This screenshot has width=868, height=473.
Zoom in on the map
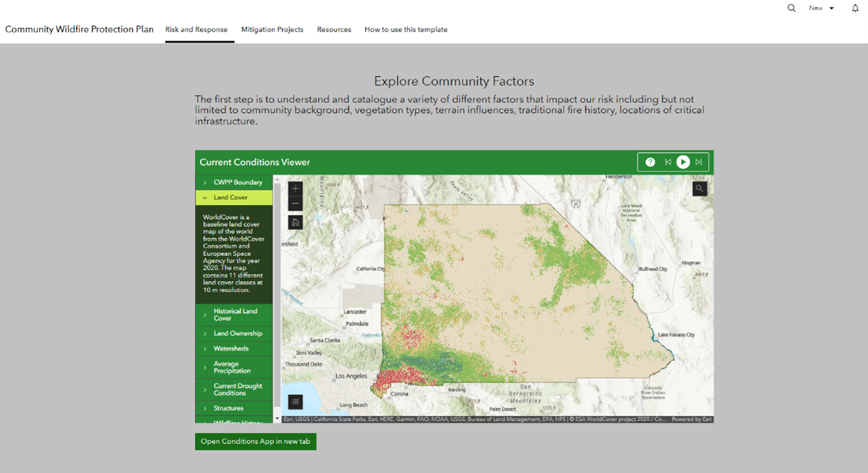click(x=295, y=188)
